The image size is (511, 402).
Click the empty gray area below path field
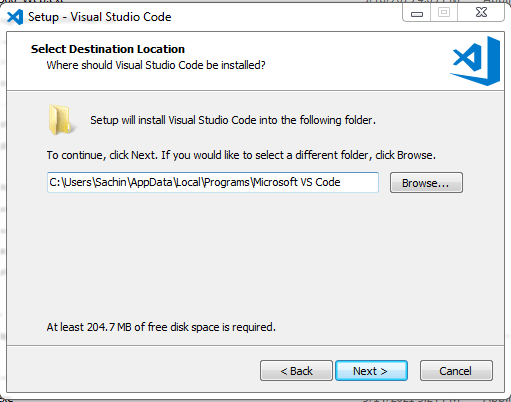click(x=253, y=257)
